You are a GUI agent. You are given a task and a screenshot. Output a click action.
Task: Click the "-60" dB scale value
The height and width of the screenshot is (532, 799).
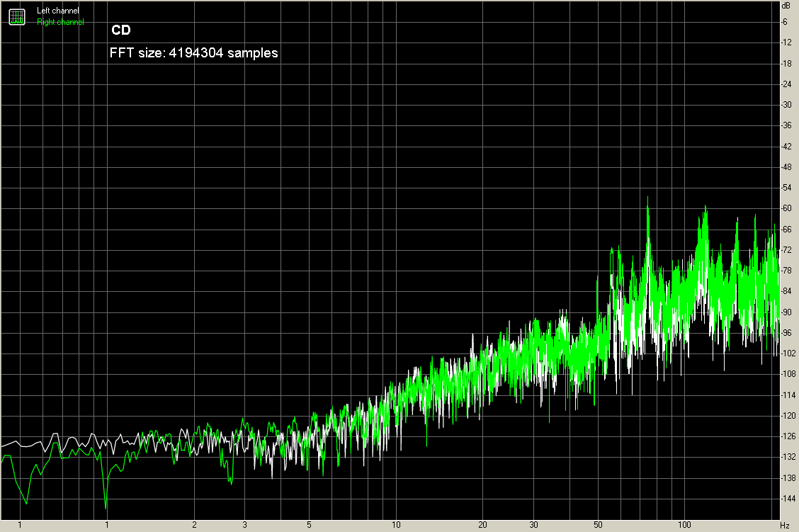pyautogui.click(x=786, y=208)
